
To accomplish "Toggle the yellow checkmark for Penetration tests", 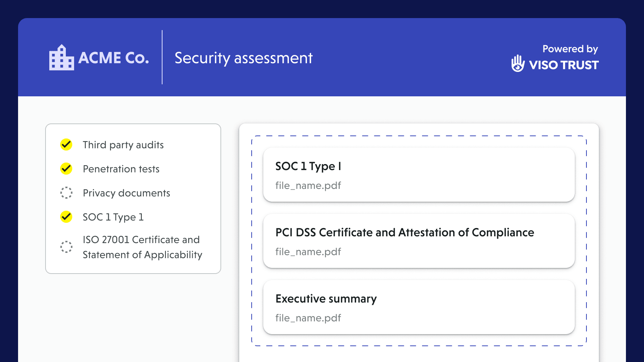I will (67, 169).
